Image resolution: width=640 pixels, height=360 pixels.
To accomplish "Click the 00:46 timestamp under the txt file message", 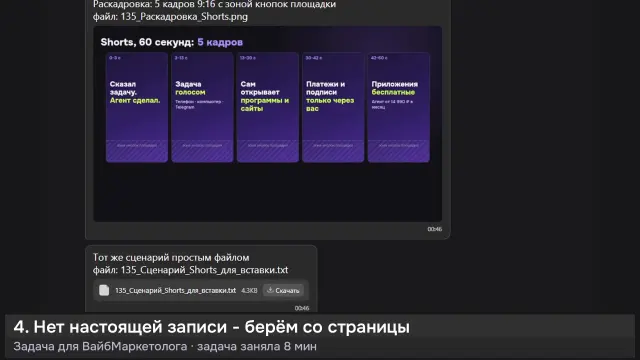I will pos(302,308).
